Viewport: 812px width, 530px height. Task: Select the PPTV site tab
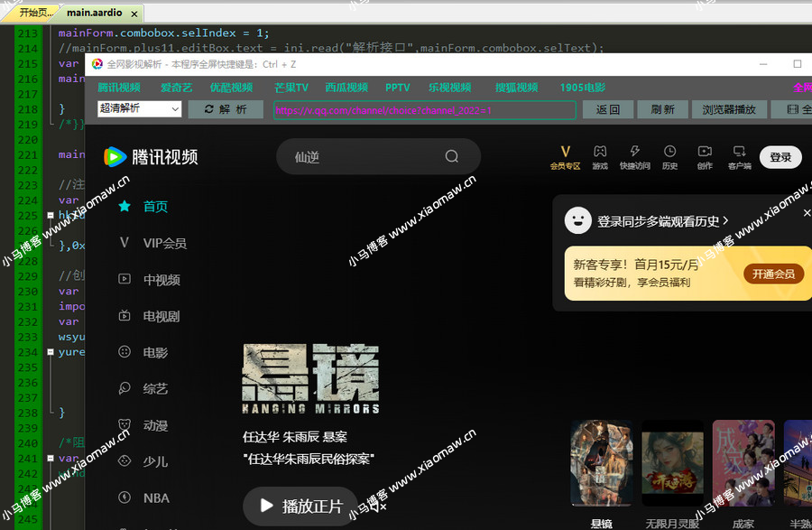[x=398, y=88]
